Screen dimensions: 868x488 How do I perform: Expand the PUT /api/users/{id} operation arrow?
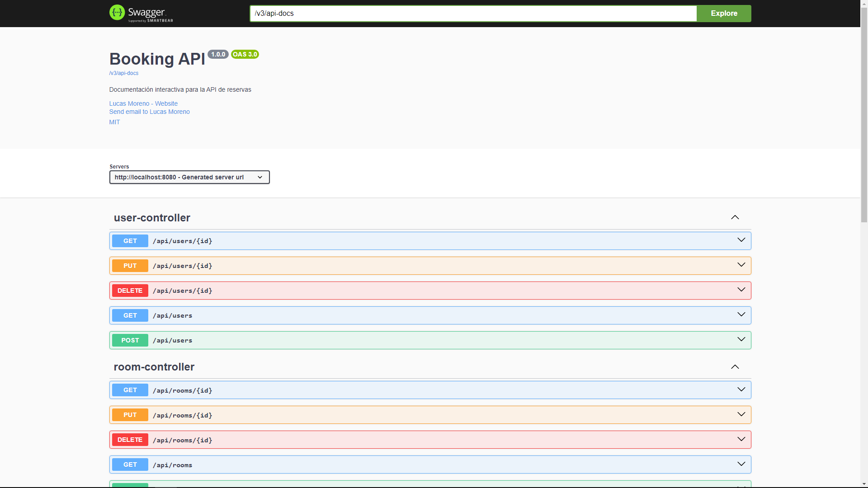click(x=741, y=265)
